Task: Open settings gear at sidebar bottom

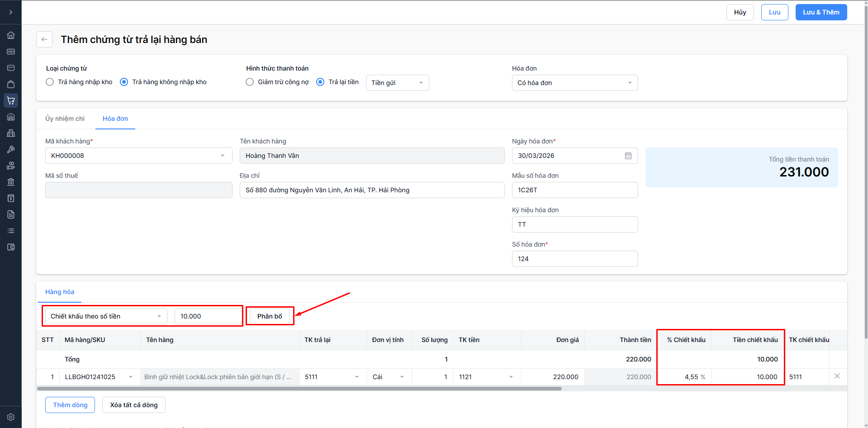Action: tap(11, 417)
